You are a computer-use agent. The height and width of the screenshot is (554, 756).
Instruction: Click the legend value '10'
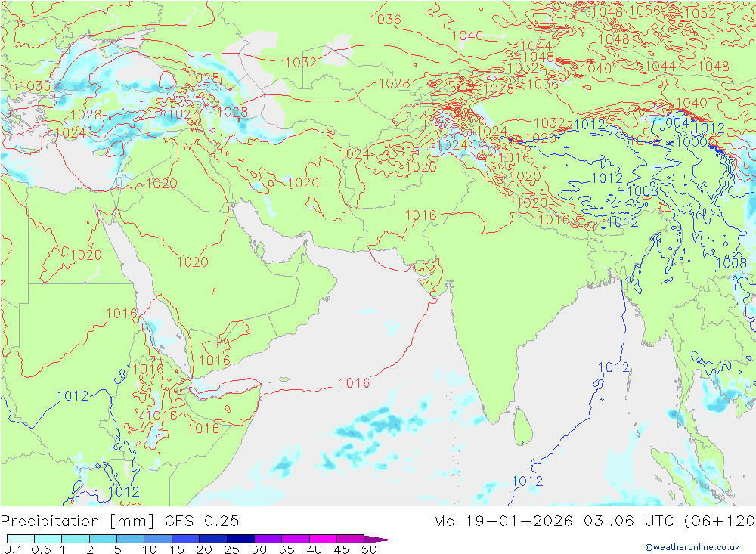pos(150,549)
